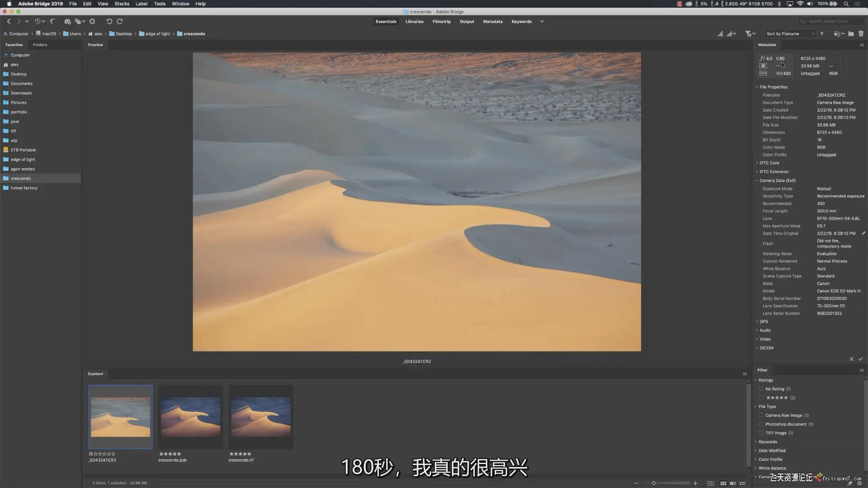The width and height of the screenshot is (868, 488).
Task: Toggle ascending sort order arrow
Action: [822, 33]
